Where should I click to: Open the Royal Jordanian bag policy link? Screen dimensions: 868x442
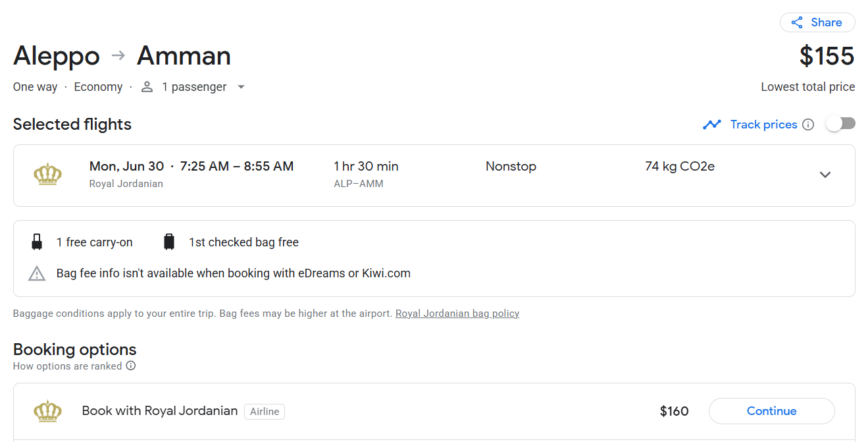coord(457,314)
